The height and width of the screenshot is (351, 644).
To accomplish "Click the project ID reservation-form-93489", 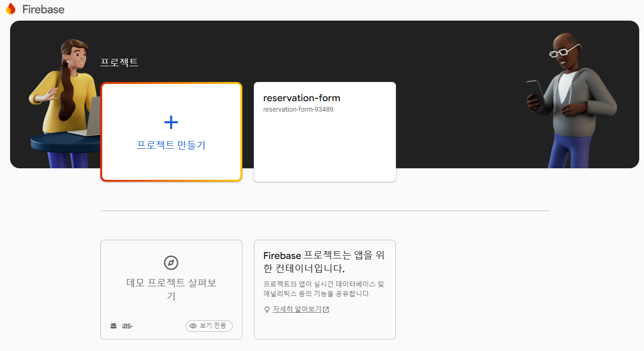I will (298, 109).
